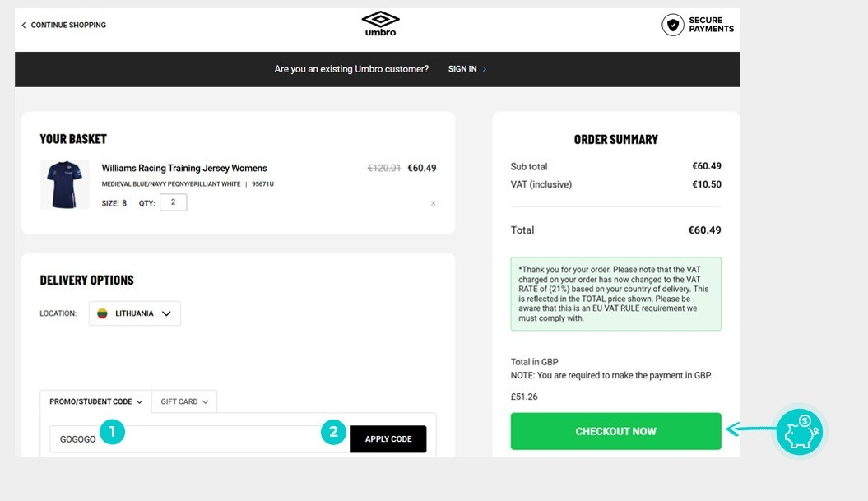
Task: Expand the Promo/Student Code tab
Action: 95,401
